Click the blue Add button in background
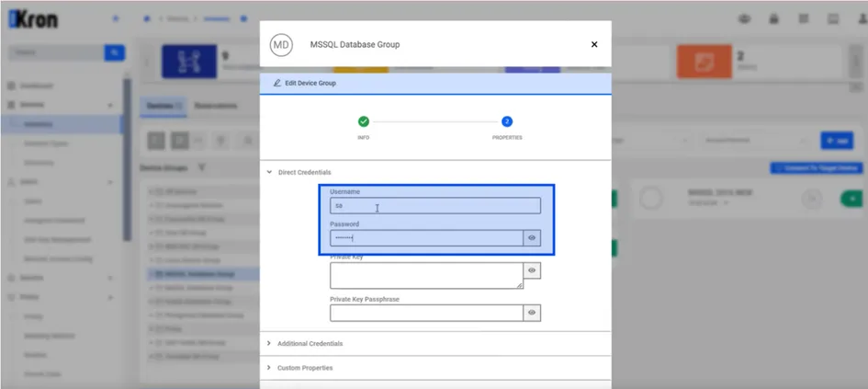This screenshot has width=868, height=389. pyautogui.click(x=837, y=141)
